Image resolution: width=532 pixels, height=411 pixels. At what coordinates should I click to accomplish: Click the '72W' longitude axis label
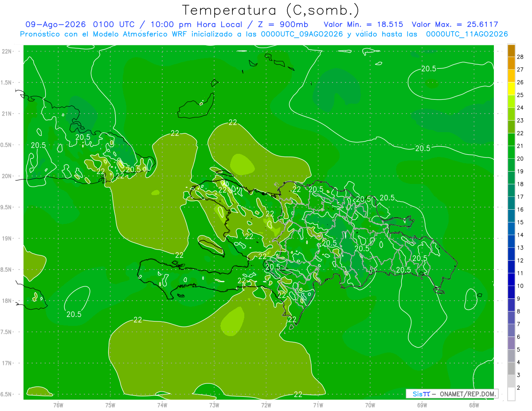pos(266,405)
